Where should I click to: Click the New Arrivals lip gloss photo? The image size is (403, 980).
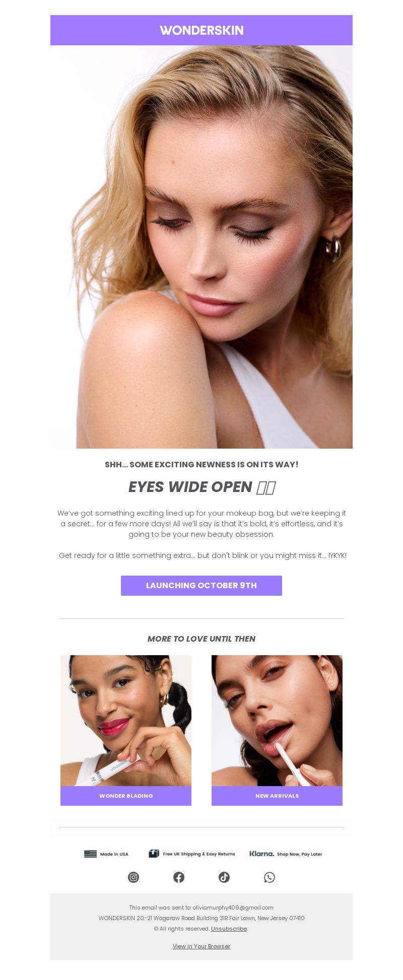click(277, 721)
